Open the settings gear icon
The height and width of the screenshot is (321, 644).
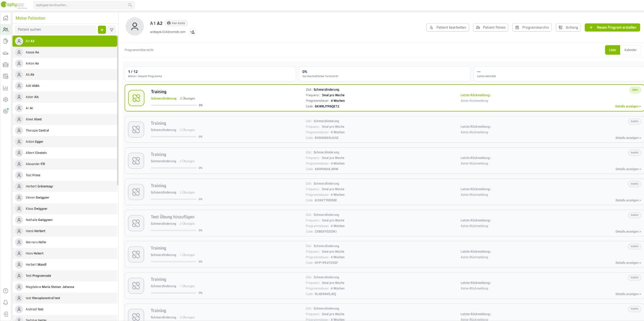click(5, 99)
